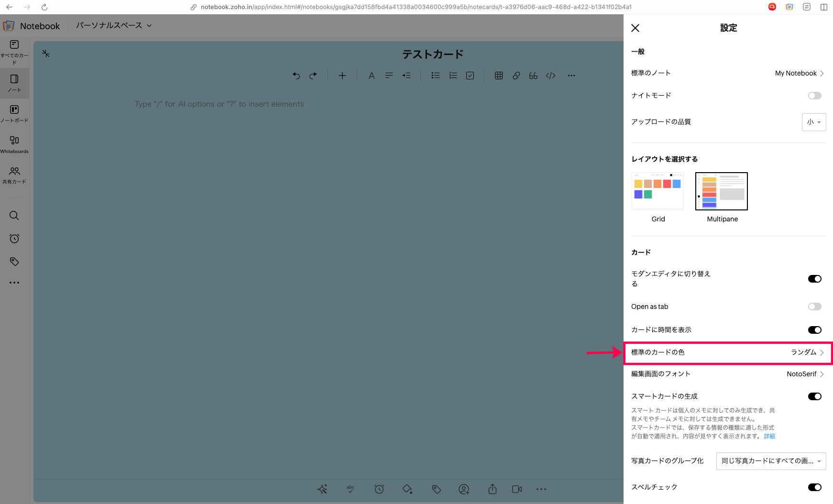This screenshot has width=833, height=504.
Task: Open the share icon in bottom toolbar
Action: pyautogui.click(x=492, y=489)
